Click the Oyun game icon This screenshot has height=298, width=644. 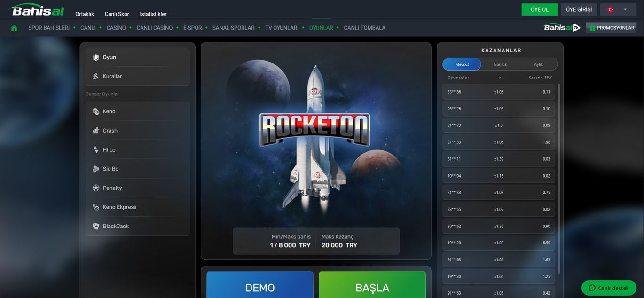pos(96,57)
